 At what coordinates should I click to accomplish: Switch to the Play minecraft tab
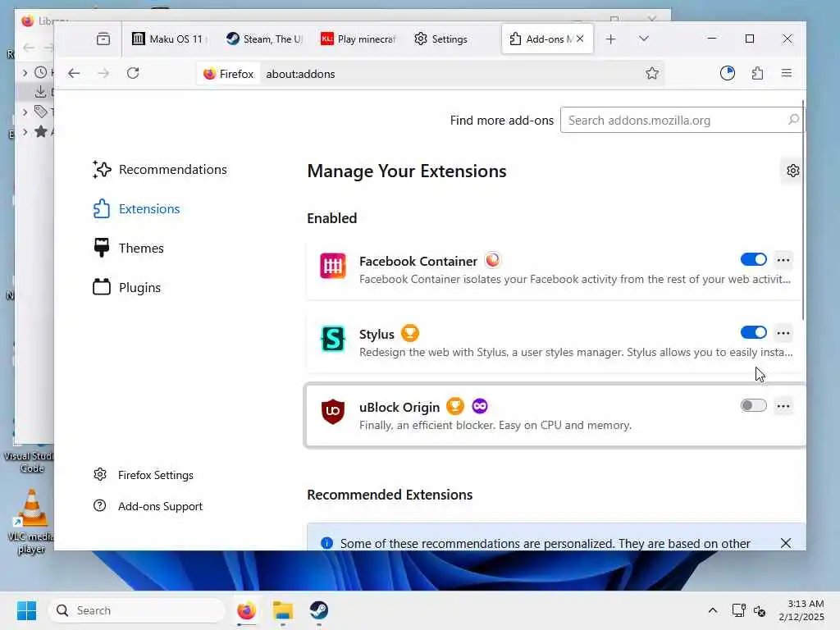[x=358, y=39]
